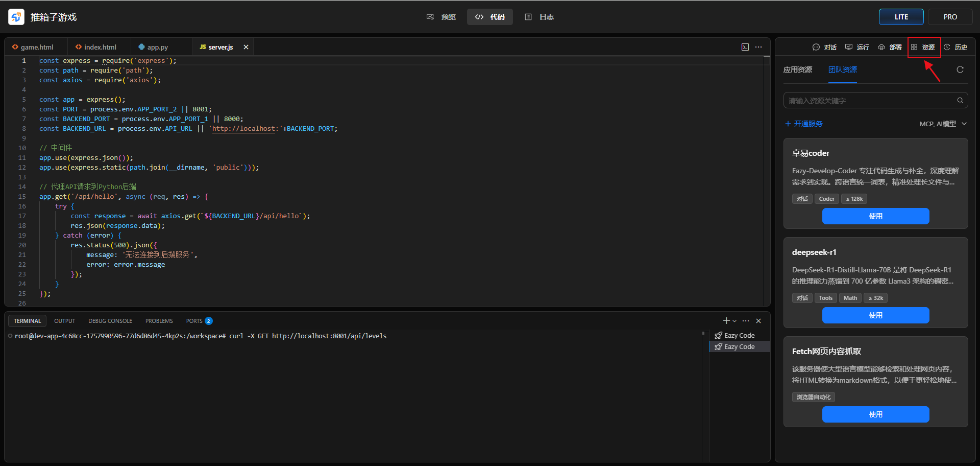Open terminal panel more actions ellipsis
980x466 pixels.
(x=746, y=321)
